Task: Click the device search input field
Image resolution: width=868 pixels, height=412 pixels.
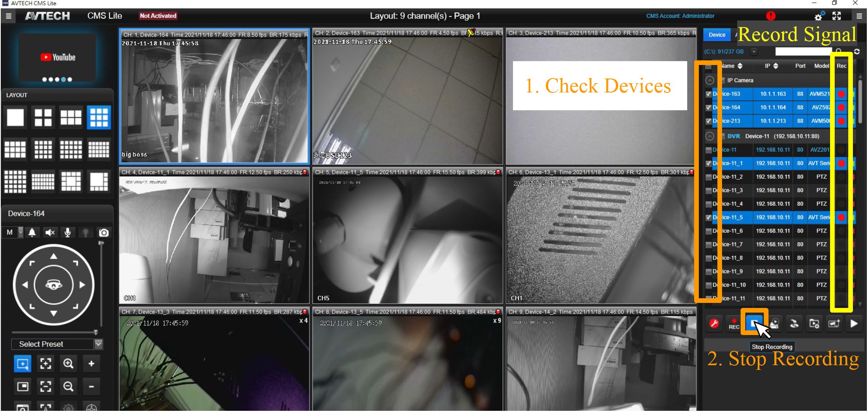Action: pyautogui.click(x=803, y=51)
